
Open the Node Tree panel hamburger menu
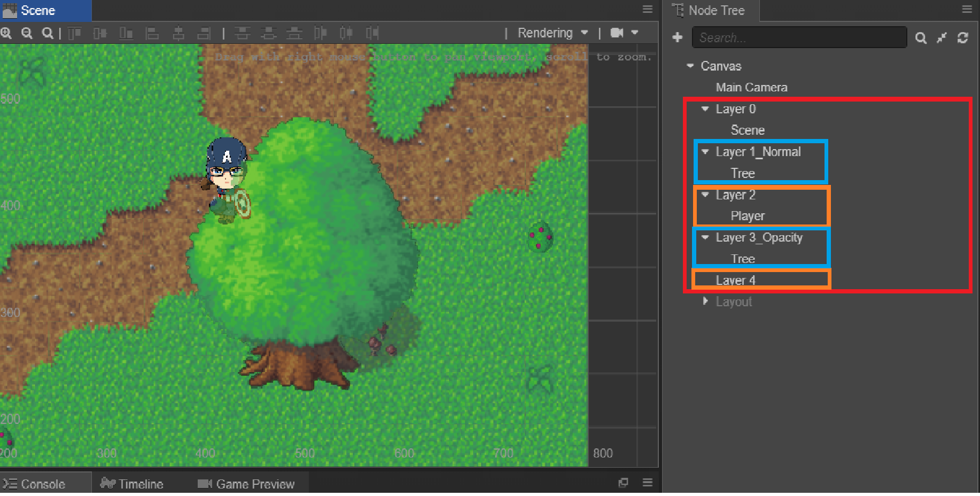click(x=967, y=9)
